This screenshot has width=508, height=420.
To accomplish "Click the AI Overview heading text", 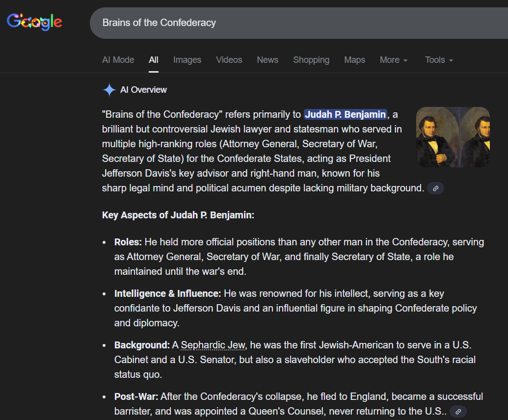I will tap(143, 90).
